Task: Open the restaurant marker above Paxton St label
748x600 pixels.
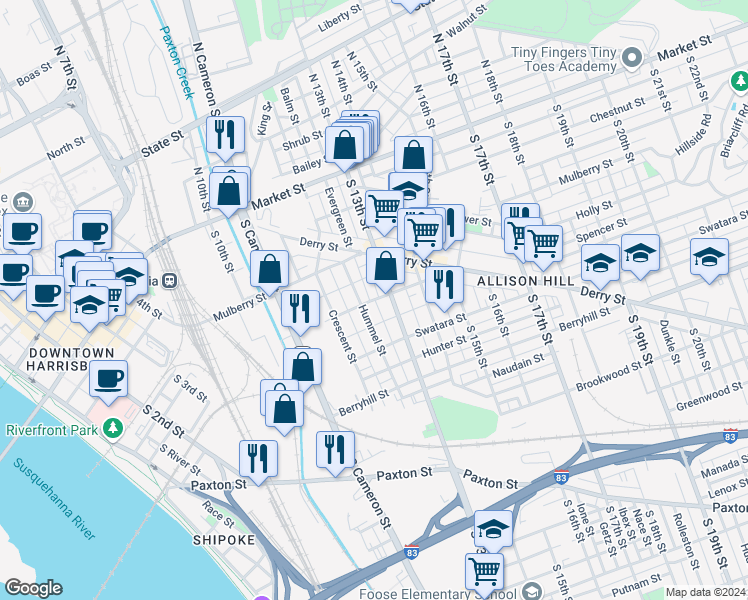Action: pyautogui.click(x=258, y=459)
